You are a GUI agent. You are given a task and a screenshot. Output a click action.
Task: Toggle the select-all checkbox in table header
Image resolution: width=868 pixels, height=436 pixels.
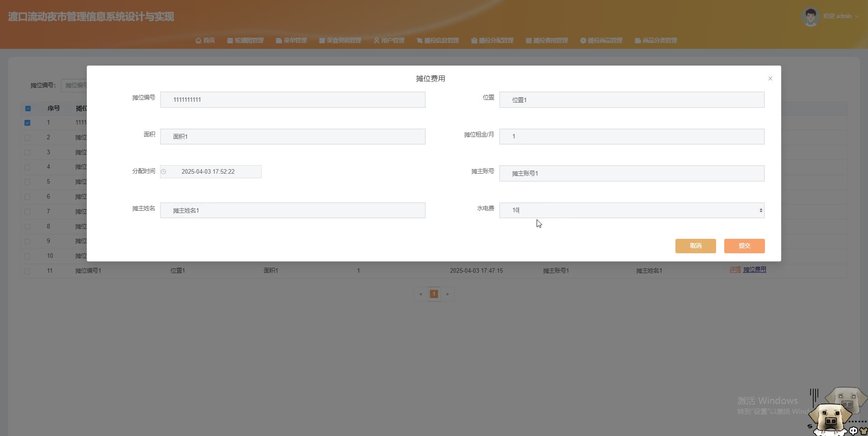28,109
